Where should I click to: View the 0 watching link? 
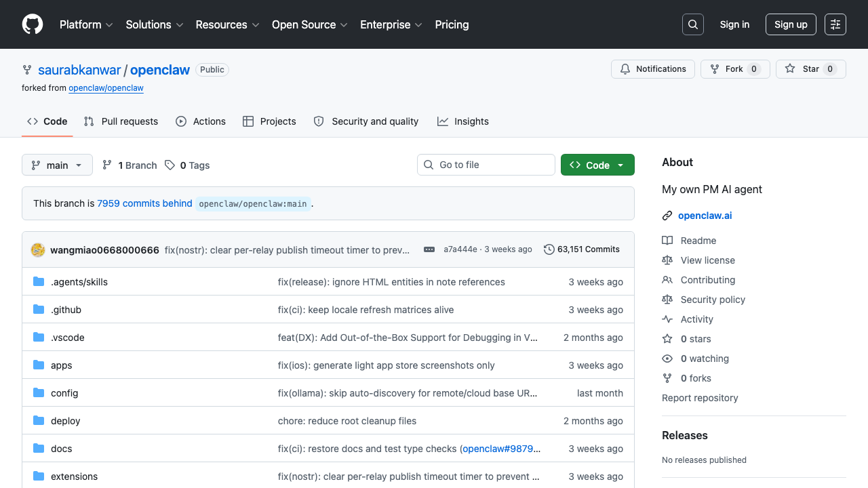705,359
